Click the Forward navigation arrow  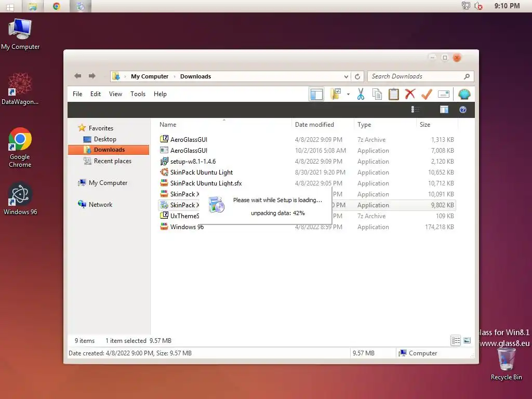(92, 76)
